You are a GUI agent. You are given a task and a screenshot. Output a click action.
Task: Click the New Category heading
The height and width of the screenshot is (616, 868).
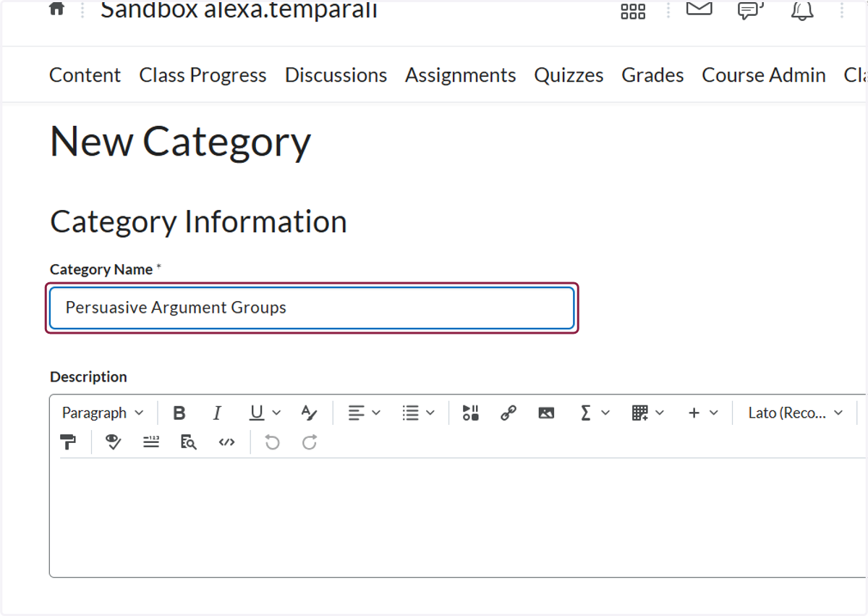tap(180, 142)
